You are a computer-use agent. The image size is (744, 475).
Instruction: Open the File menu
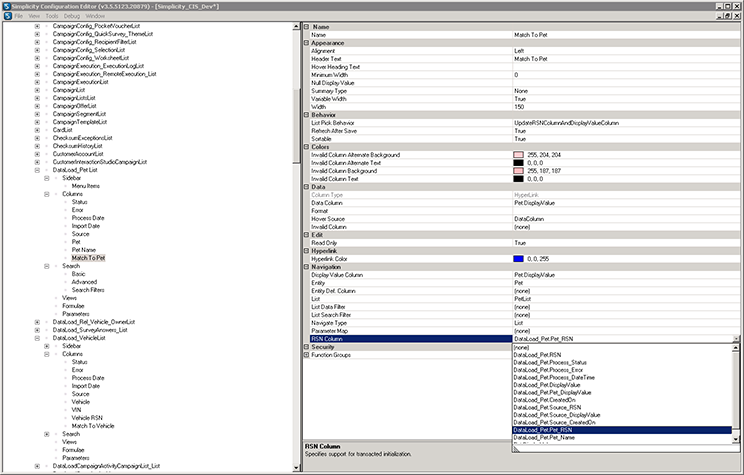click(x=19, y=16)
